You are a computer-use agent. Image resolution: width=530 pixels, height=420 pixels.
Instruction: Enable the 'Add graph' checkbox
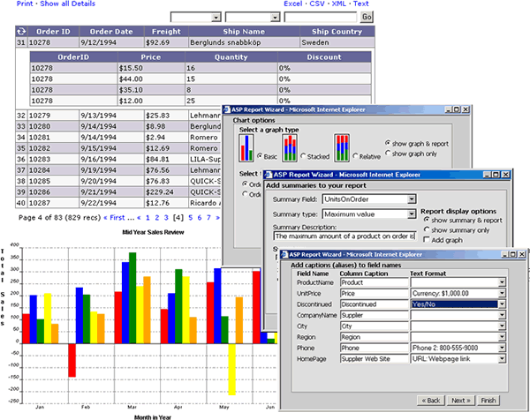click(x=427, y=240)
